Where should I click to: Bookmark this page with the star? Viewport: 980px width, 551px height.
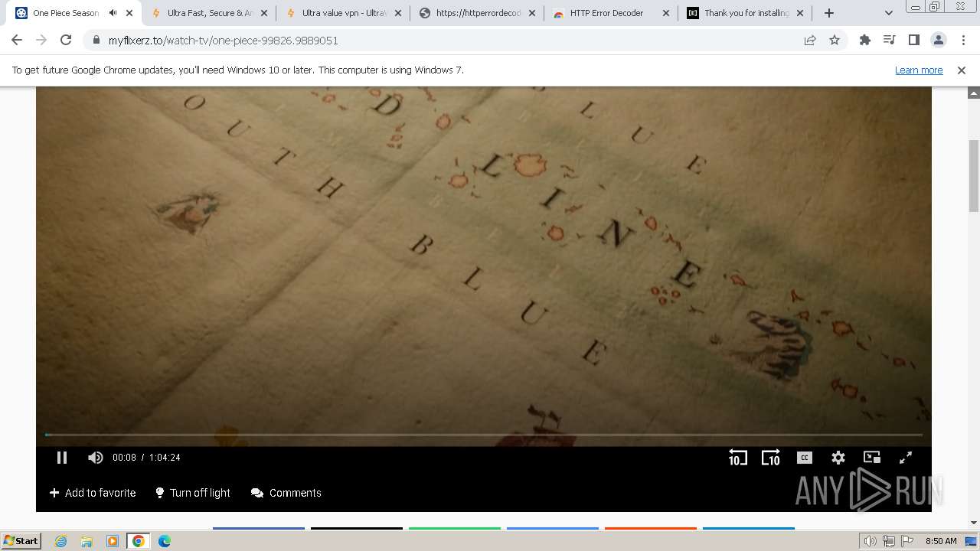[835, 41]
